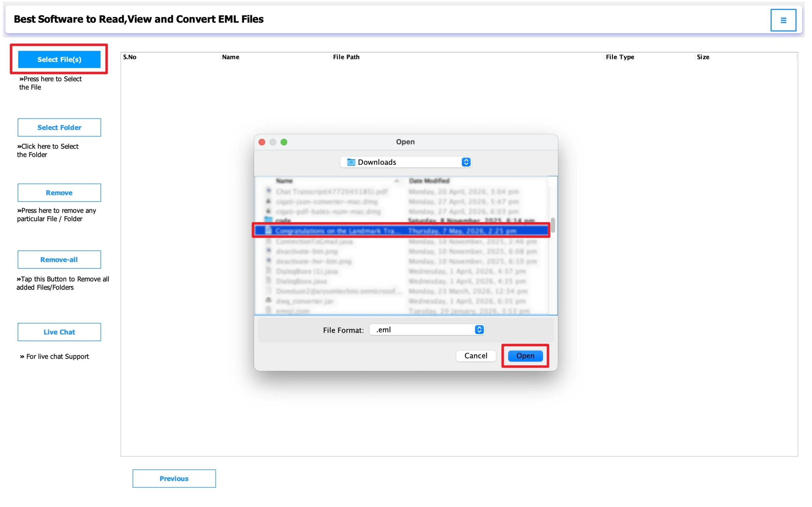The width and height of the screenshot is (812, 507).
Task: Select the Congratulations on the Landmark file
Action: (x=401, y=231)
